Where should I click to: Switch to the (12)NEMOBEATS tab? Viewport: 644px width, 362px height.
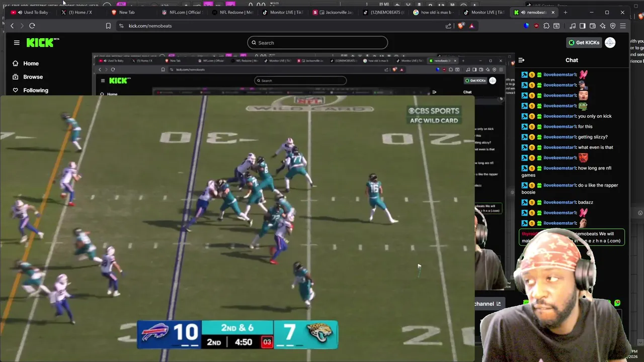point(387,12)
